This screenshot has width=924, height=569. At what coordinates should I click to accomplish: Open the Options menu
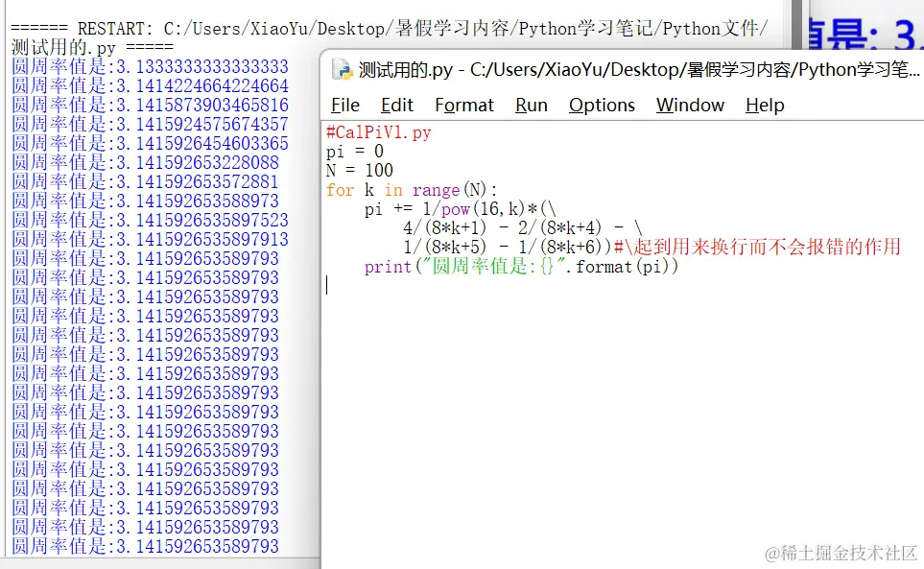[601, 105]
